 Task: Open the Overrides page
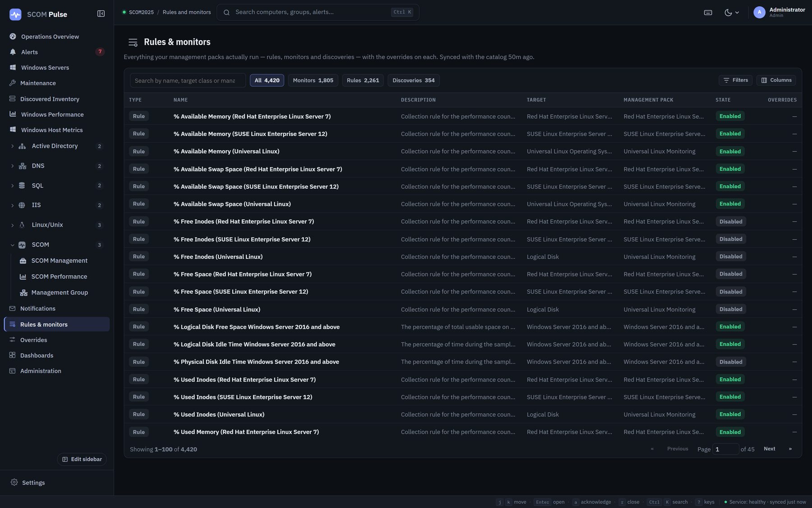(57, 340)
